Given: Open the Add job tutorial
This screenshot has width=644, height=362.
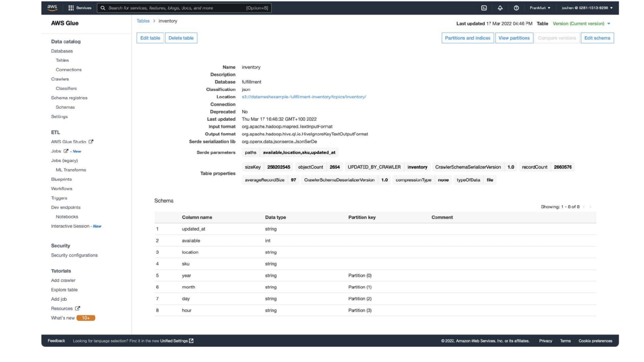Looking at the screenshot, I should point(59,299).
